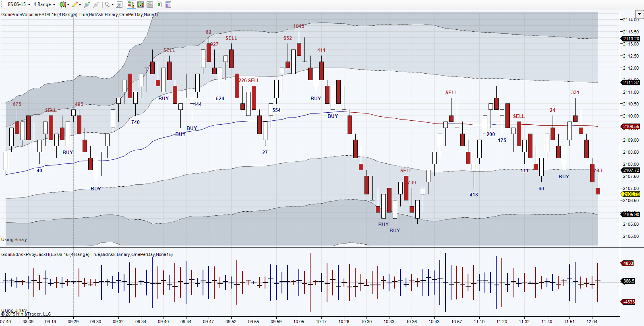Screen dimensions: 644x326
Task: Click the 2111.37 price marker
Action: click(631, 83)
